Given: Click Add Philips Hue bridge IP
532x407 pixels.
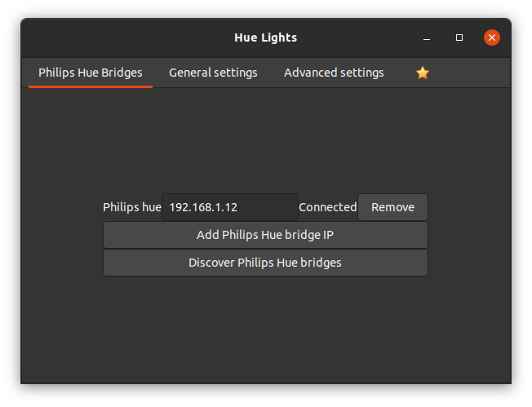Looking at the screenshot, I should tap(265, 235).
